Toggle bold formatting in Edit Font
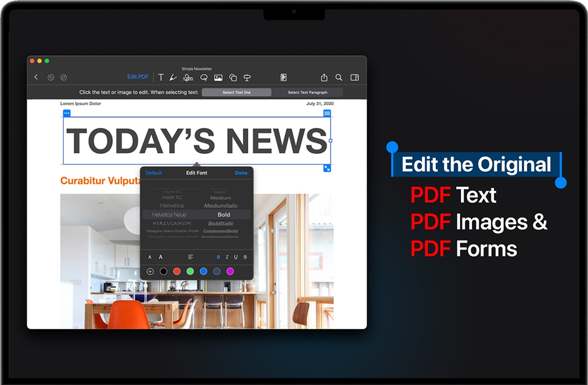Viewport: 588px width, 385px height. 218,257
